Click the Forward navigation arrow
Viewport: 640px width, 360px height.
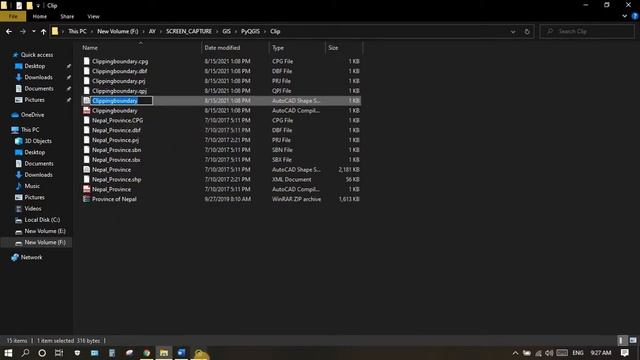pyautogui.click(x=23, y=31)
